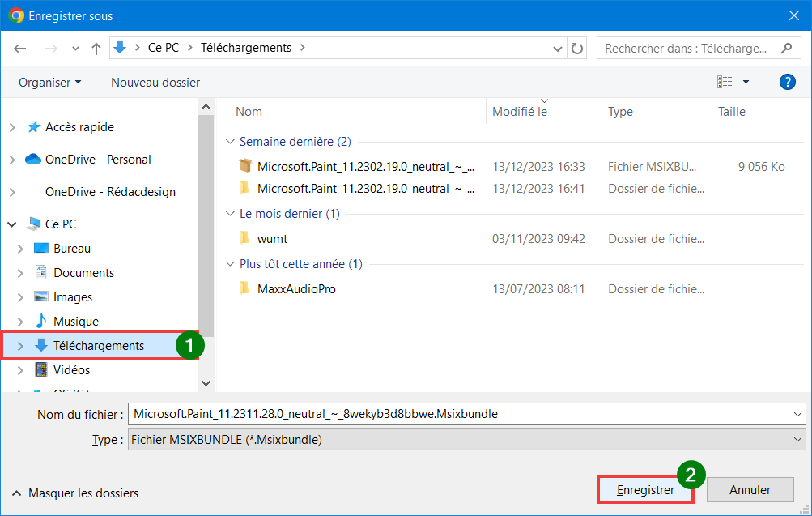Select Accès rapide star icon
The image size is (812, 516).
(34, 127)
